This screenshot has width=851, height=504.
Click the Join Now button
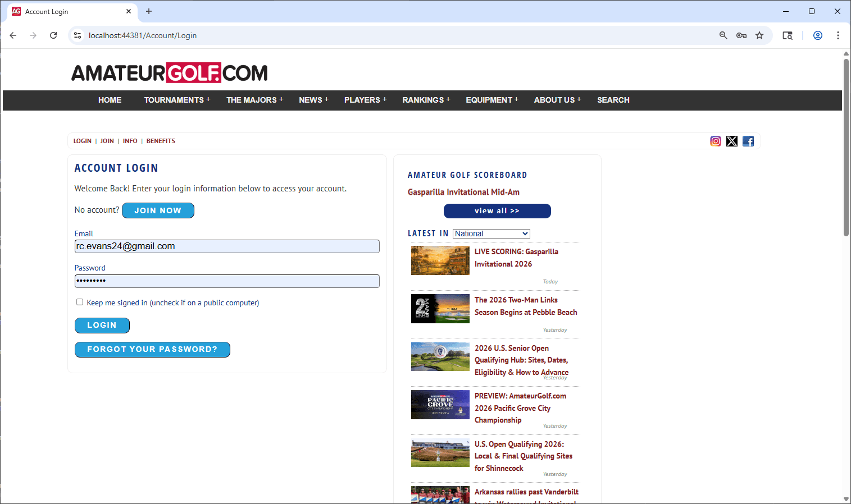tap(158, 210)
